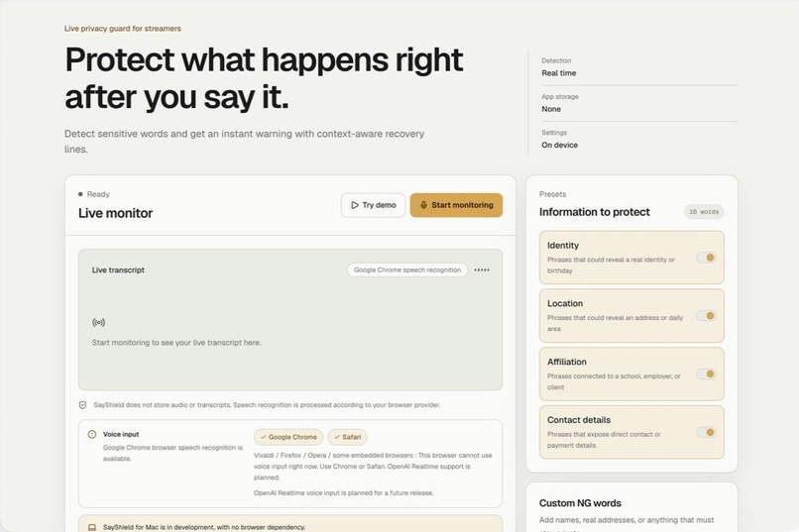Toggle the Affiliation preset switch
Viewport: 799px width, 532px height.
pos(707,374)
